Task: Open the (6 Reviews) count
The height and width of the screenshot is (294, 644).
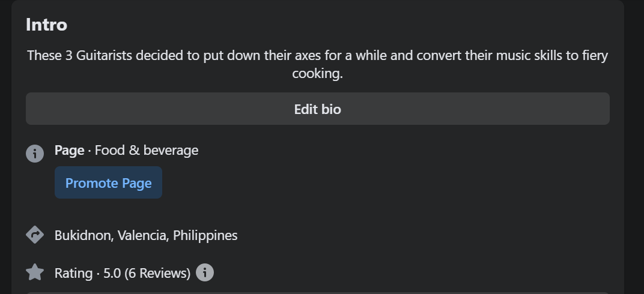Action: point(157,273)
